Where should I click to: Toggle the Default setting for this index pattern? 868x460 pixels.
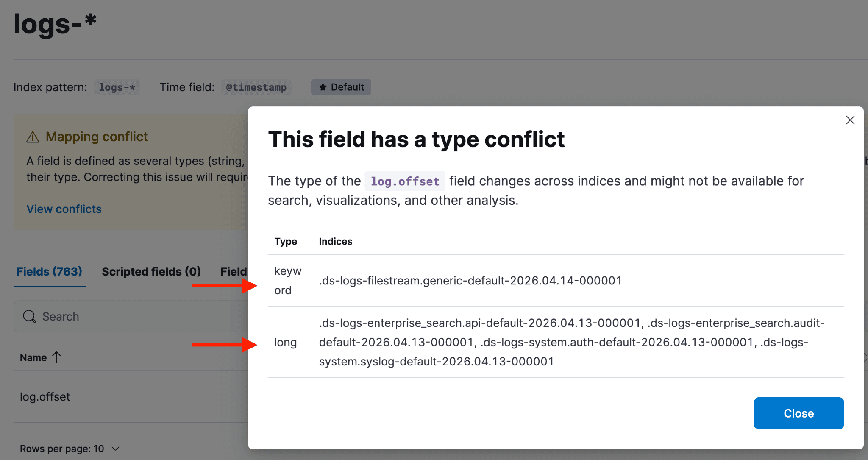pyautogui.click(x=341, y=87)
